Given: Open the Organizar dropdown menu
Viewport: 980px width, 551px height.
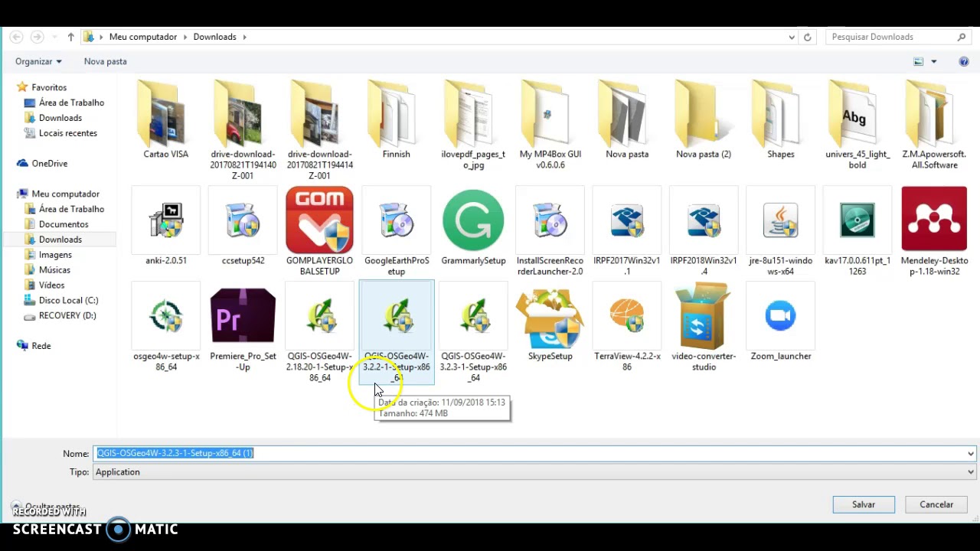Looking at the screenshot, I should pyautogui.click(x=38, y=61).
